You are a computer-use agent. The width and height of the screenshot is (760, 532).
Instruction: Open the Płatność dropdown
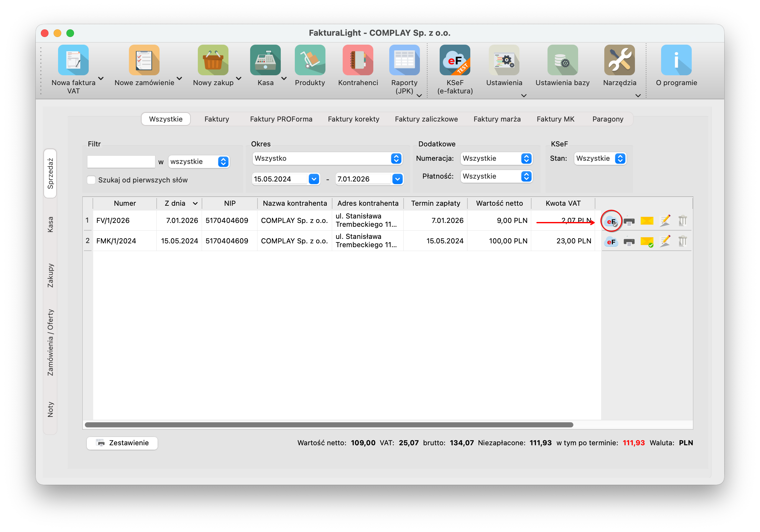(496, 176)
